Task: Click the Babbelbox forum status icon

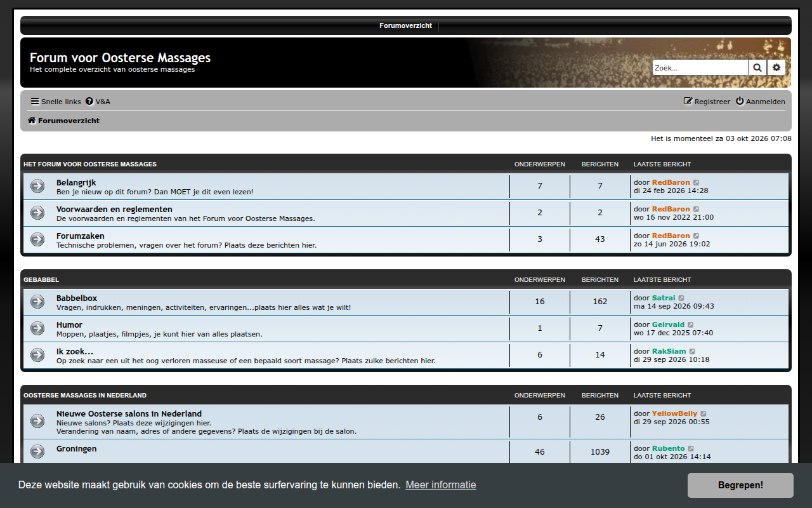Action: (x=37, y=301)
